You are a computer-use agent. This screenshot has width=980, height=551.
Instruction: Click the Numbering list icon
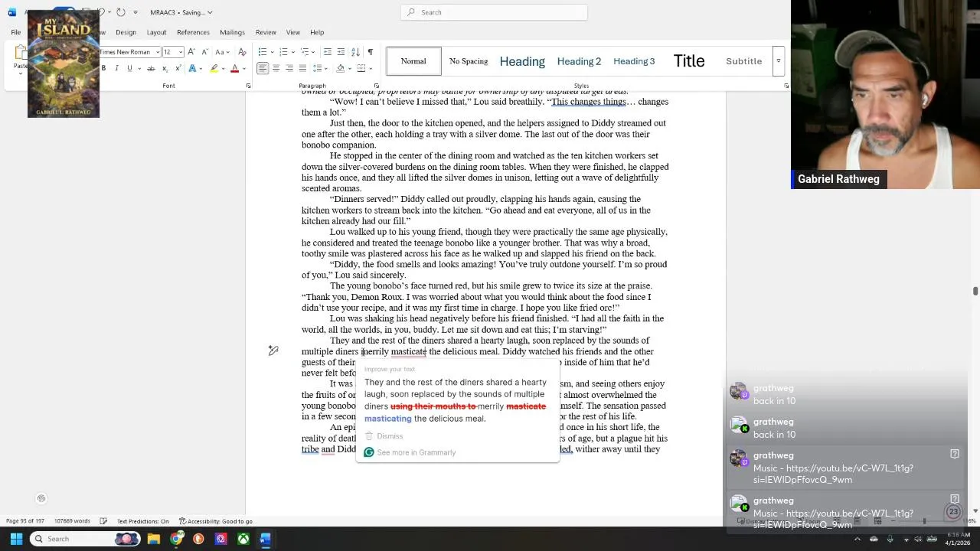click(x=283, y=52)
